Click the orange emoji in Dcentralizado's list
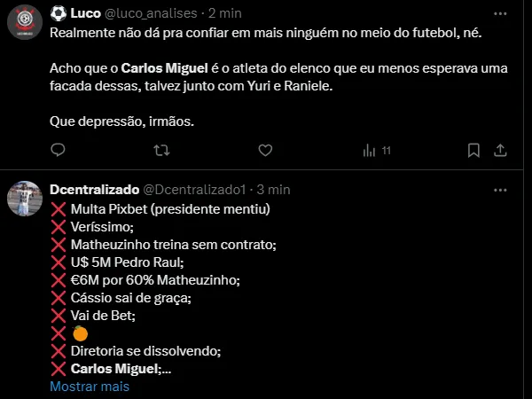Viewport: 532px width, 399px height. (80, 333)
